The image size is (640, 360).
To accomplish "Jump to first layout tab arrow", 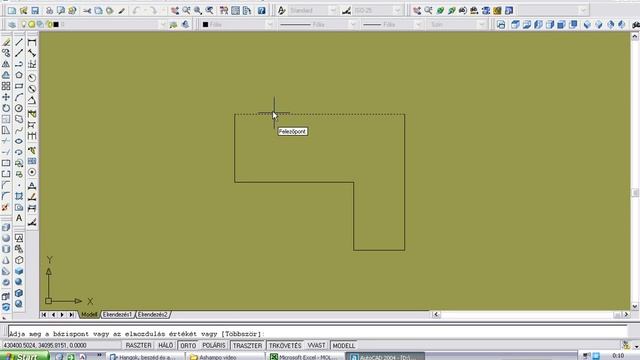I will [x=44, y=315].
